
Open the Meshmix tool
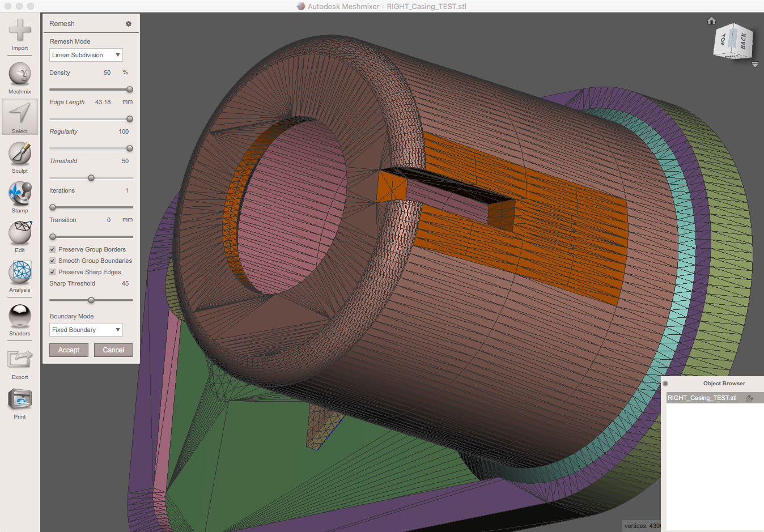(20, 78)
